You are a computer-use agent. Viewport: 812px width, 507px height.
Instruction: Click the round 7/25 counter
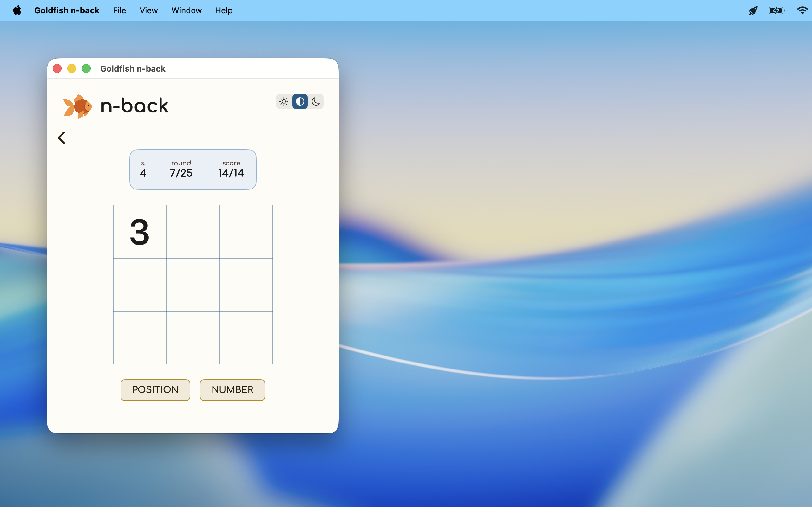coord(181,169)
